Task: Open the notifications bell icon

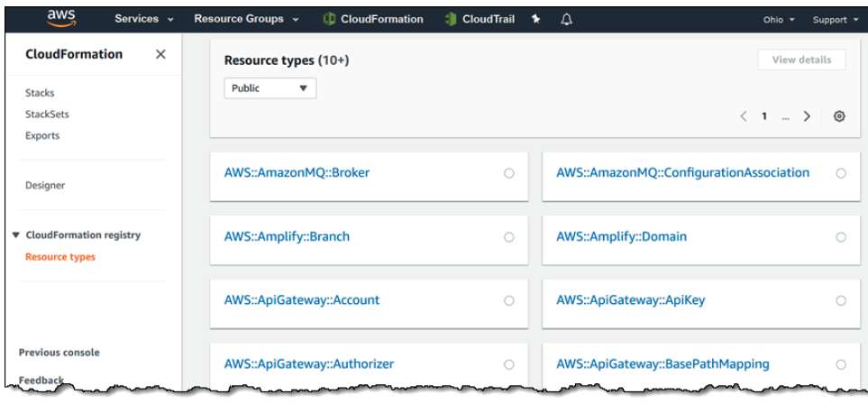Action: coord(566,20)
